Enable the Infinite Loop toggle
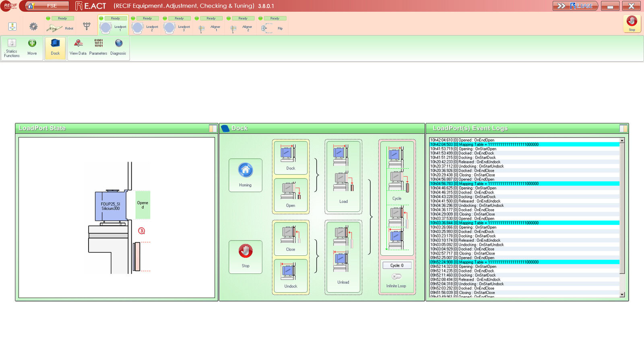The height and width of the screenshot is (362, 644). click(396, 276)
